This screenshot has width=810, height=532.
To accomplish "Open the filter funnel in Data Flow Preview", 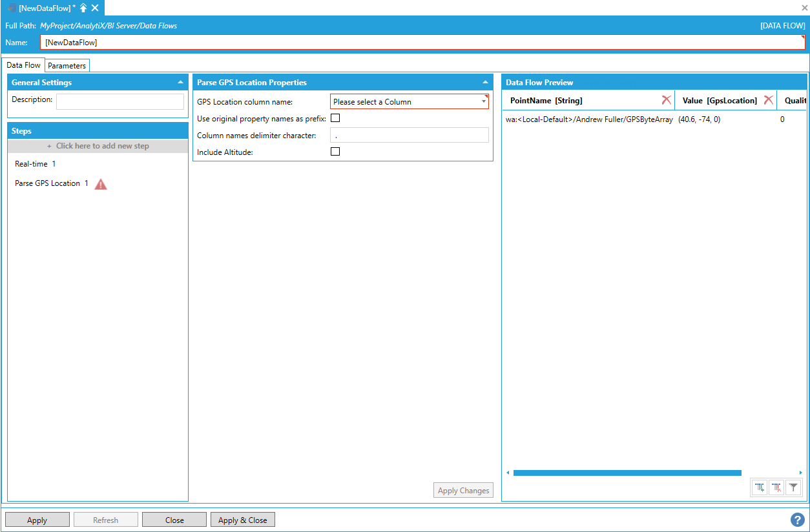I will [x=794, y=488].
